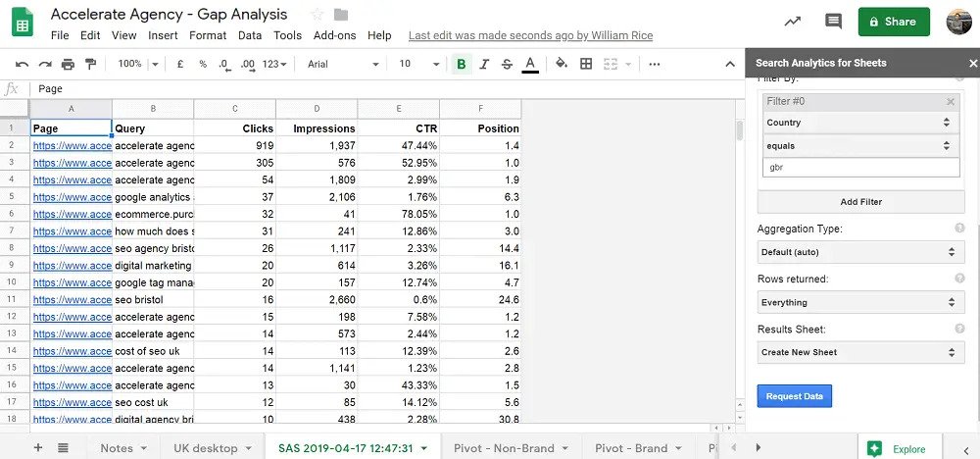The height and width of the screenshot is (459, 980).
Task: Open Rows returned help icon
Action: point(959,279)
